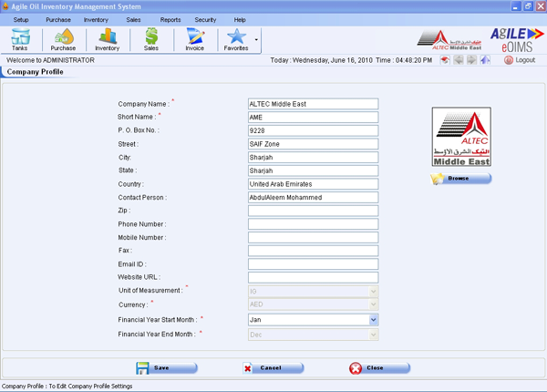Viewport: 547px width, 392px height.
Task: Click the Company Name input field
Action: tap(313, 104)
